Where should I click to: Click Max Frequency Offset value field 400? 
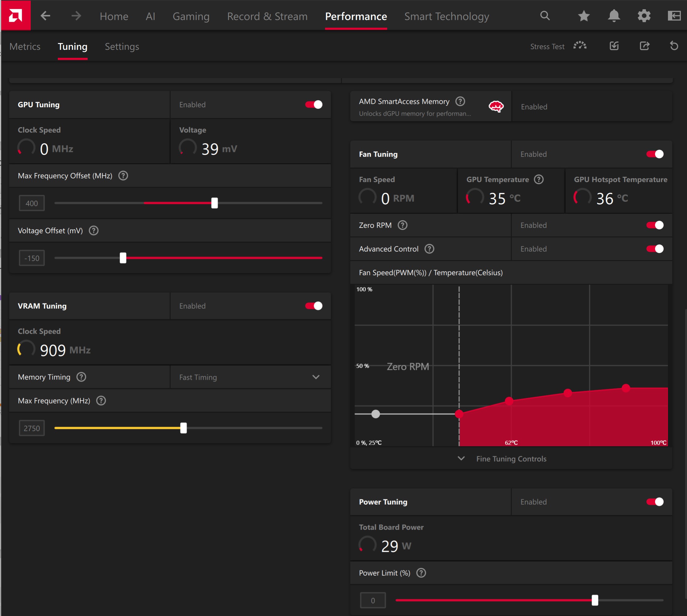(32, 203)
